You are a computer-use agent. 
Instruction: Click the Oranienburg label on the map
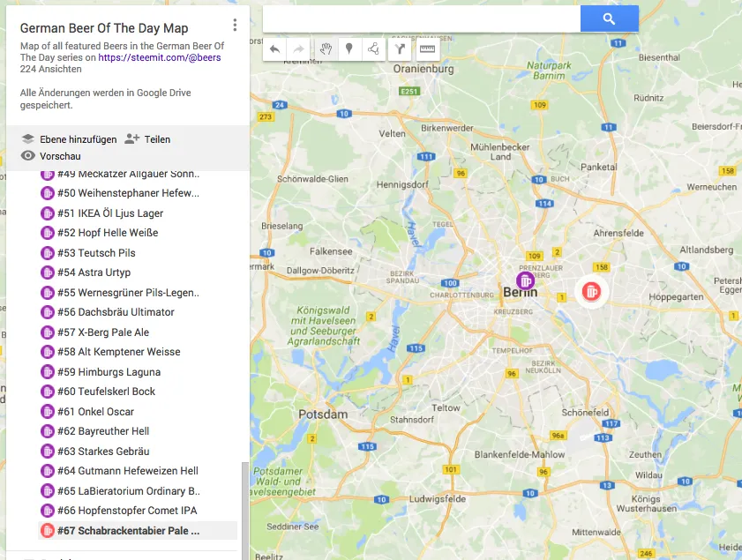(x=423, y=69)
